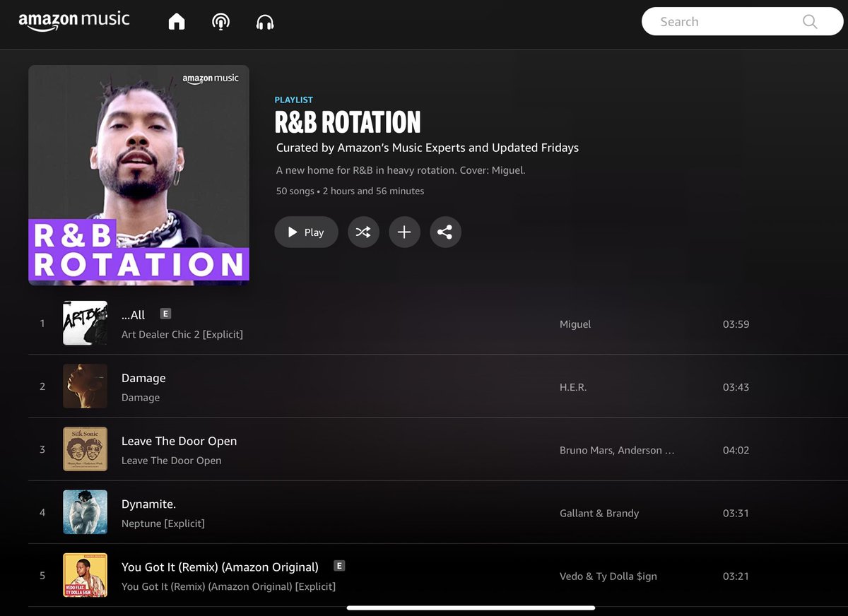The image size is (848, 616).
Task: Select song 'Dynamite.'
Action: point(148,504)
